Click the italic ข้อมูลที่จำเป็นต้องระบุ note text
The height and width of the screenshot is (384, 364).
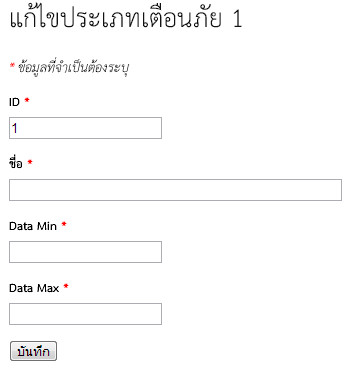click(74, 67)
